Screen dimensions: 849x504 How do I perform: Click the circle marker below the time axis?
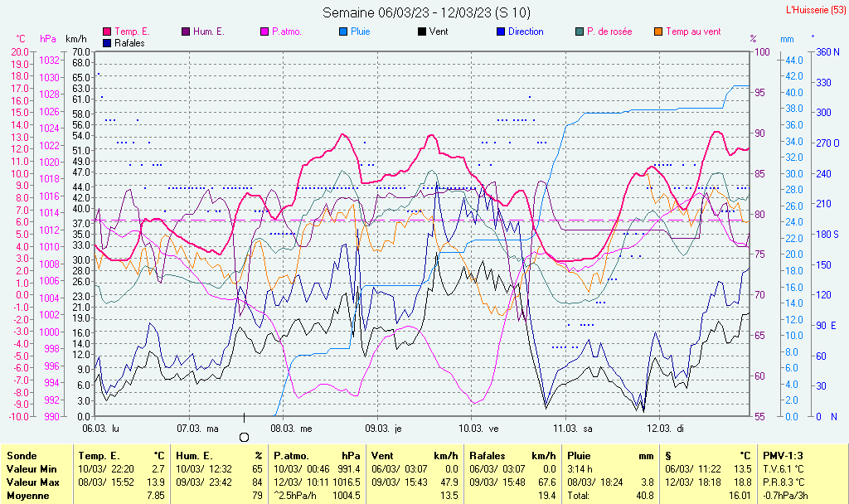point(245,437)
